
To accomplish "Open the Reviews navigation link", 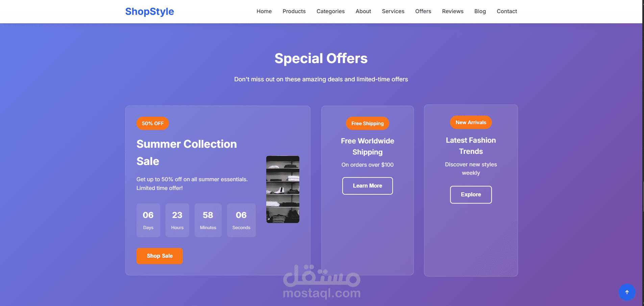I will [452, 11].
